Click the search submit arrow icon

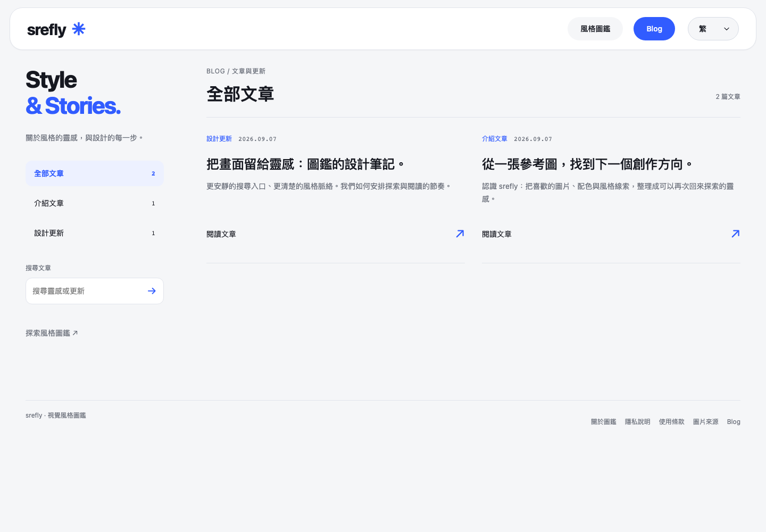click(x=152, y=291)
